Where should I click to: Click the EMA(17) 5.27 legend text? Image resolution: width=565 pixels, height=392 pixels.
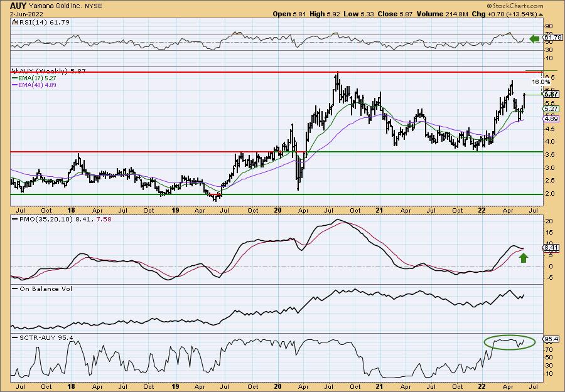tap(37, 78)
